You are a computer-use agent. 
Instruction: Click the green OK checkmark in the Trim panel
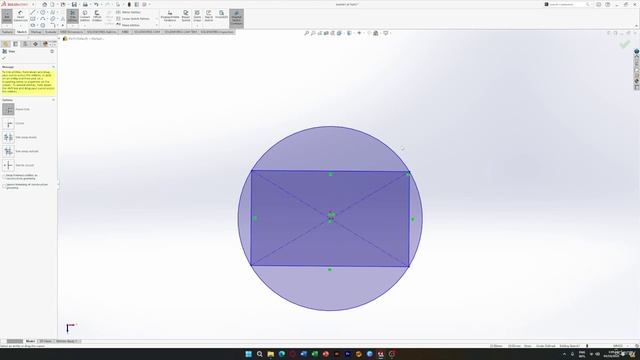[x=4, y=58]
